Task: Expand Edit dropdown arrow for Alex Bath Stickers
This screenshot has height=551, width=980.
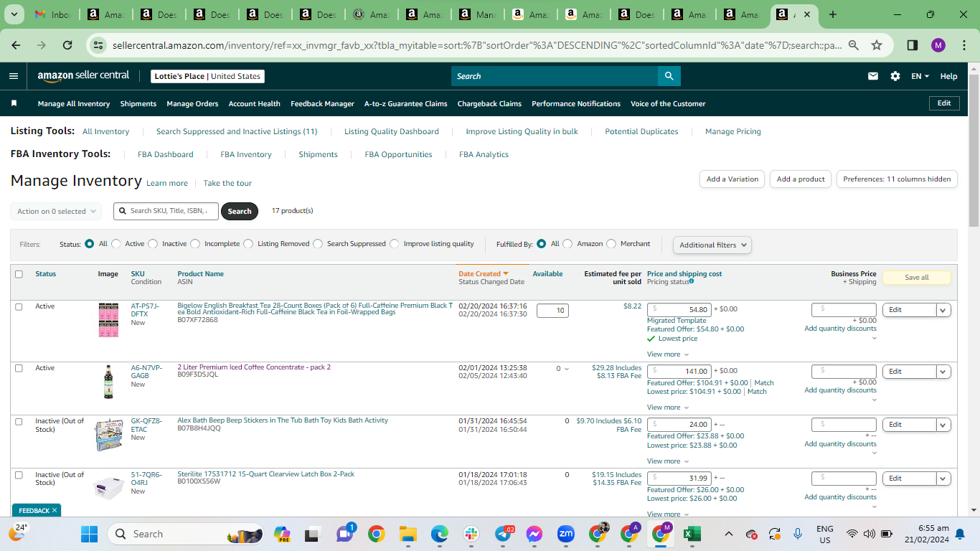Action: pyautogui.click(x=943, y=425)
